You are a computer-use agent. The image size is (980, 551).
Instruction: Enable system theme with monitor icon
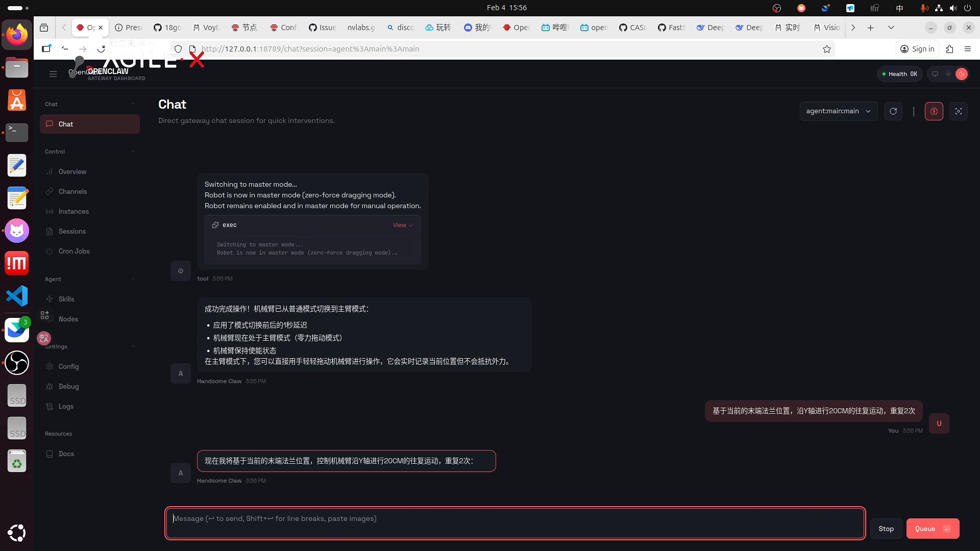point(935,74)
